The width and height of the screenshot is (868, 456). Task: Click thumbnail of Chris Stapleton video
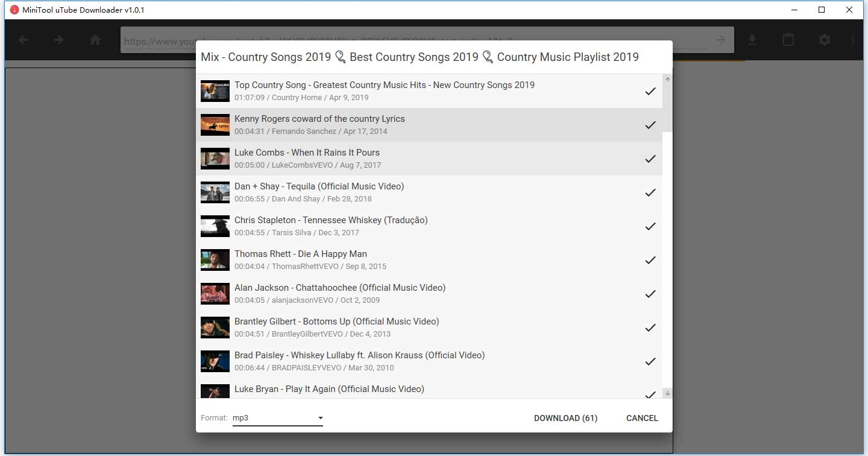[215, 226]
